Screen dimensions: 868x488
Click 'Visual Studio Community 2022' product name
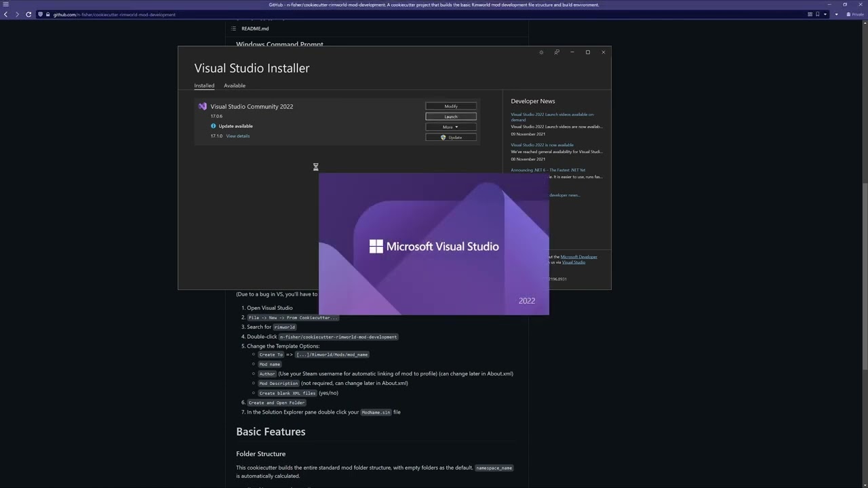[x=252, y=106]
